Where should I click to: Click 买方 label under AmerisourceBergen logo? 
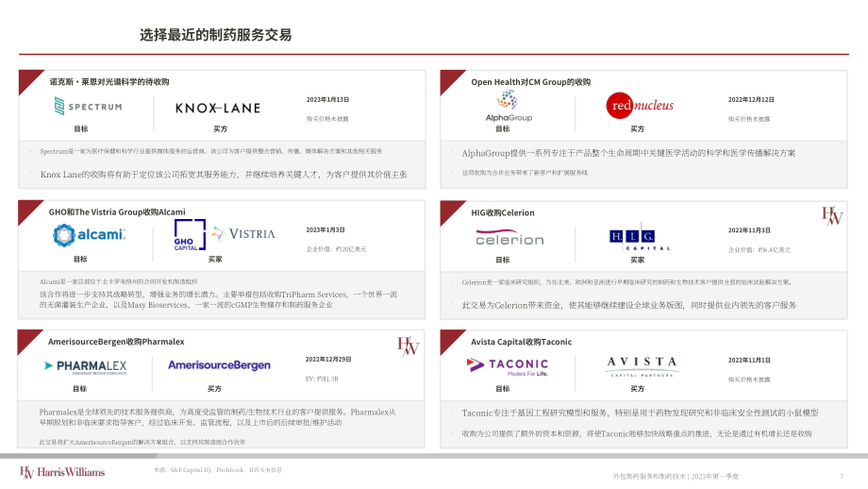pyautogui.click(x=214, y=389)
